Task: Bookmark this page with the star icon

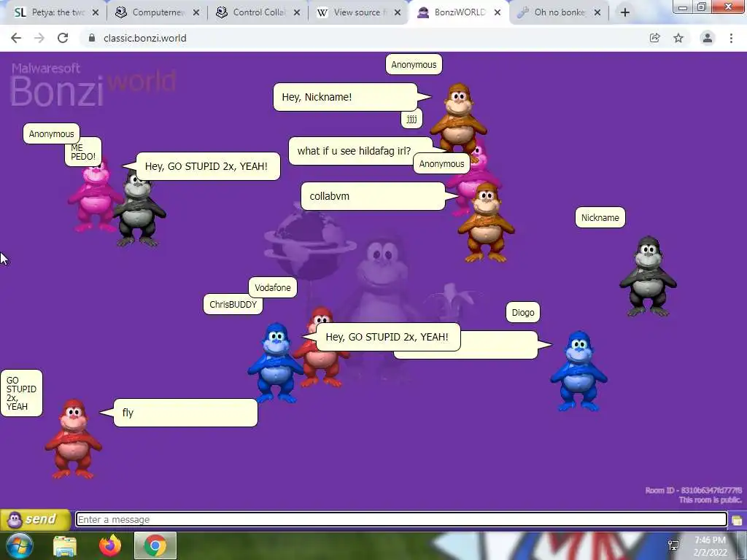Action: coord(678,38)
